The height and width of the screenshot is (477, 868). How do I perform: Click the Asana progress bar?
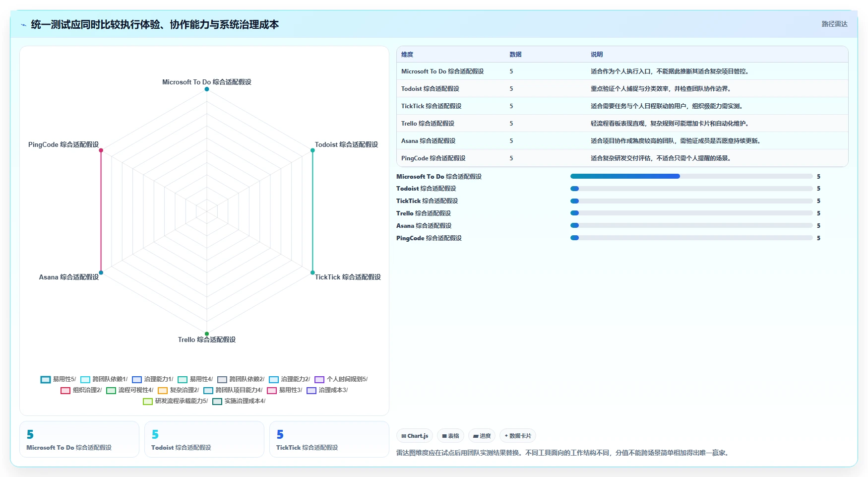691,225
